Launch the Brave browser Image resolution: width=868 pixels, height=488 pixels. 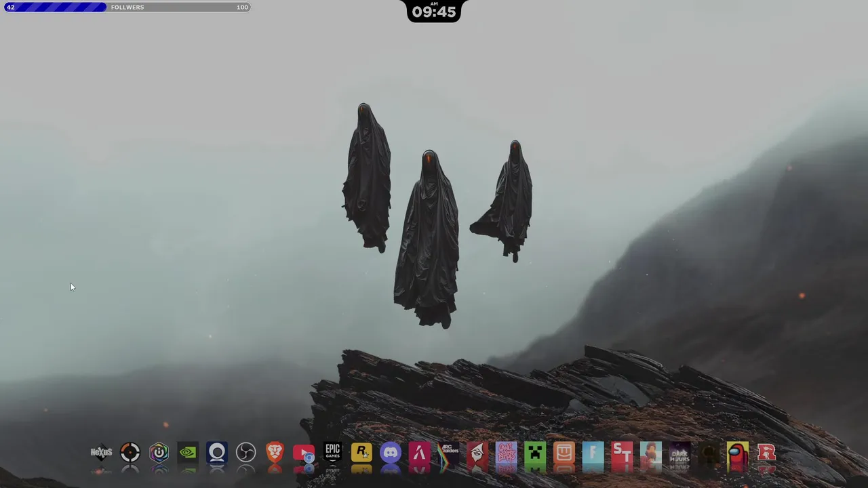pos(275,452)
